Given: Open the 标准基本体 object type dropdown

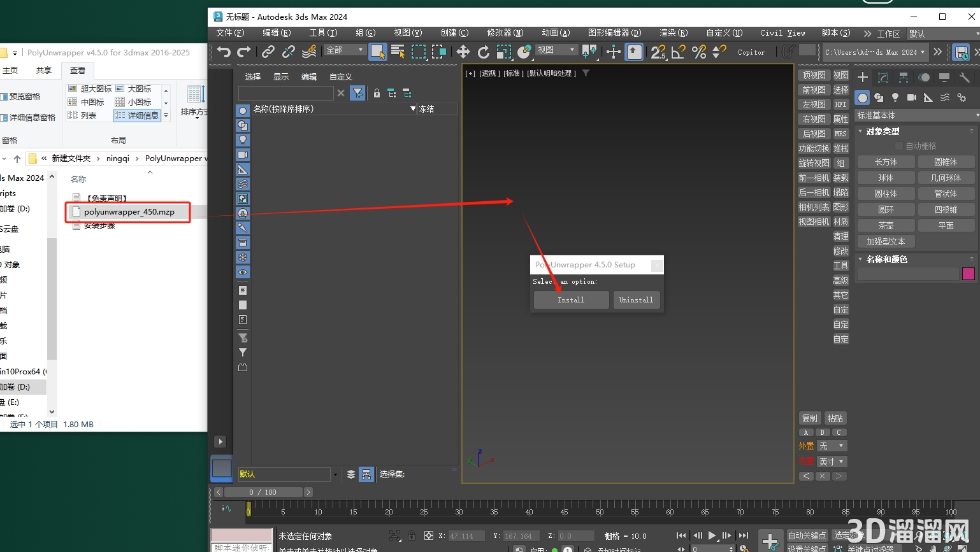Looking at the screenshot, I should coord(917,115).
